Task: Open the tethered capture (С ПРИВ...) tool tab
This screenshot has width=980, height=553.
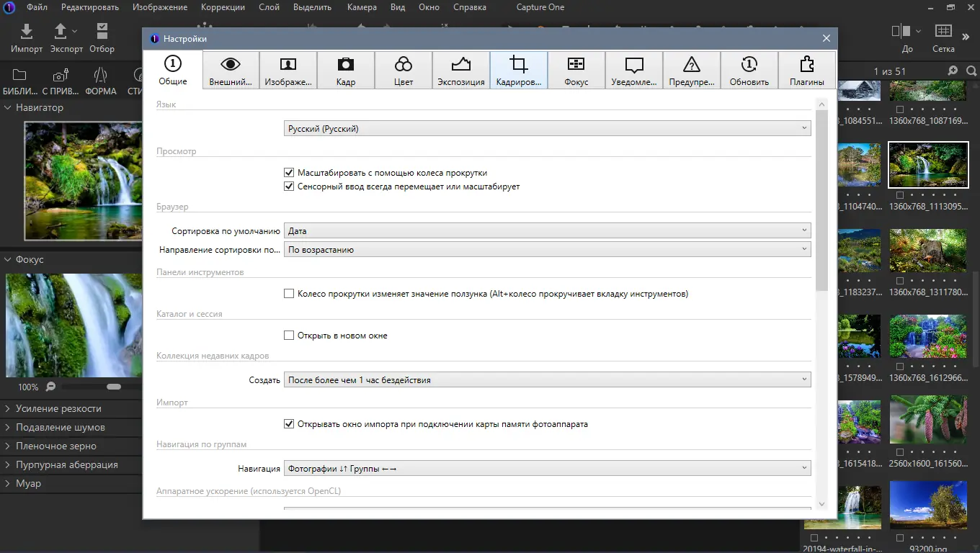Action: click(61, 82)
